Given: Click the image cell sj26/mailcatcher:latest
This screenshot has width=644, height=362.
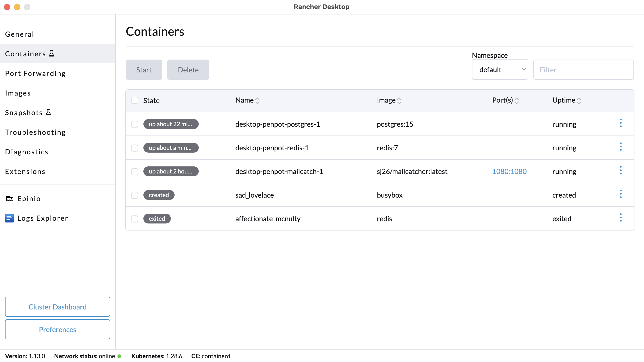Looking at the screenshot, I should (412, 171).
